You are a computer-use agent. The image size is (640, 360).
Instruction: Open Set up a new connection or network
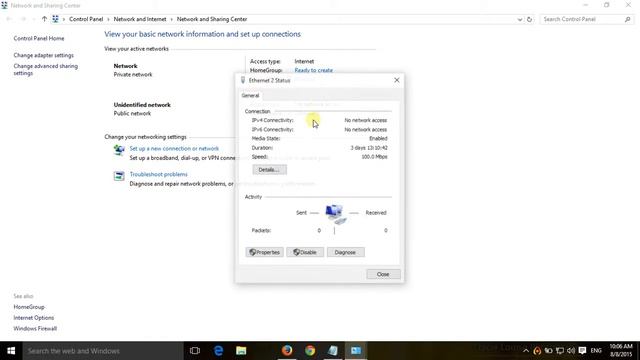click(x=174, y=149)
